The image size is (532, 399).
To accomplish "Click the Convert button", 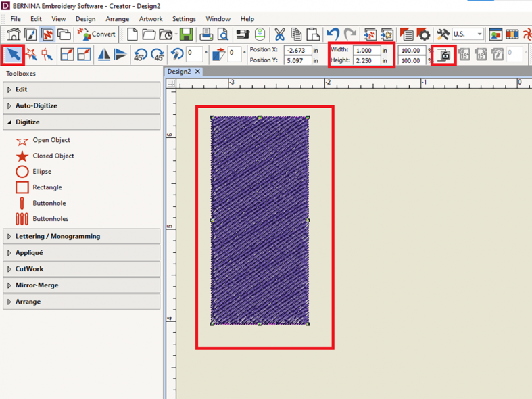I will (x=97, y=34).
